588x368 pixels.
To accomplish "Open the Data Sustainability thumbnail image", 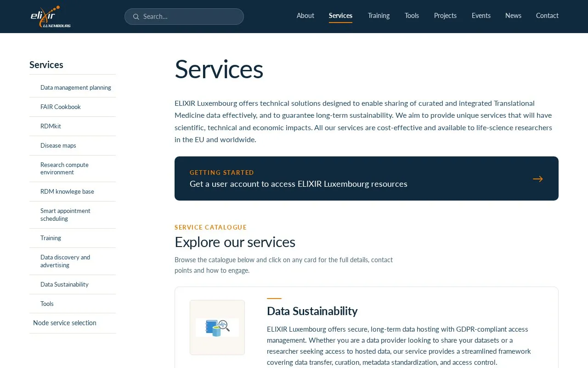I will (x=217, y=328).
